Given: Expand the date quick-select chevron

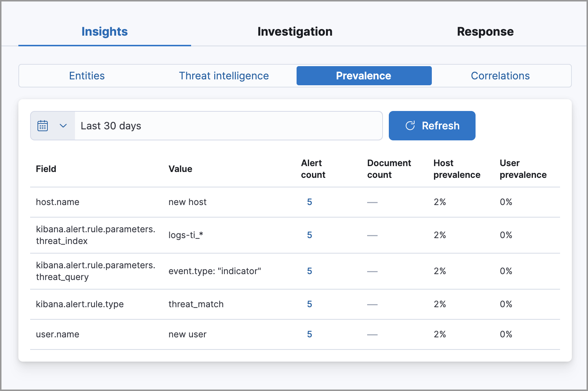Looking at the screenshot, I should tap(63, 126).
